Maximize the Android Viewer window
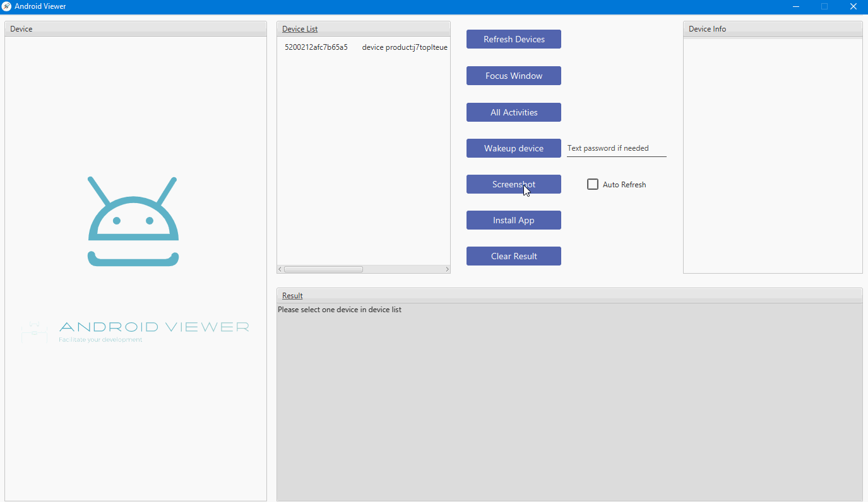868x502 pixels. coord(824,6)
